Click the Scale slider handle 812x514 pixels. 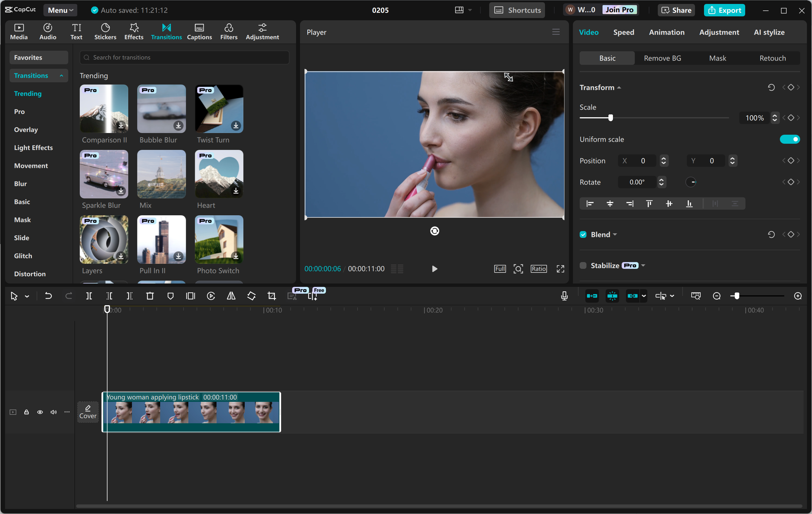point(610,118)
